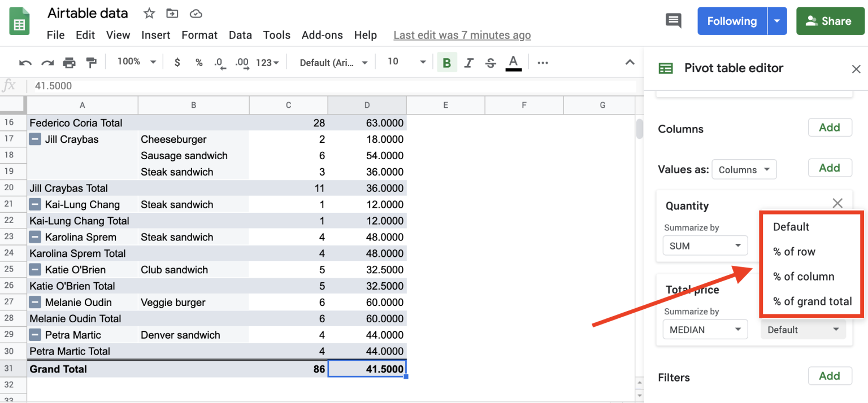Format selection as percent
868x403 pixels.
click(x=199, y=62)
